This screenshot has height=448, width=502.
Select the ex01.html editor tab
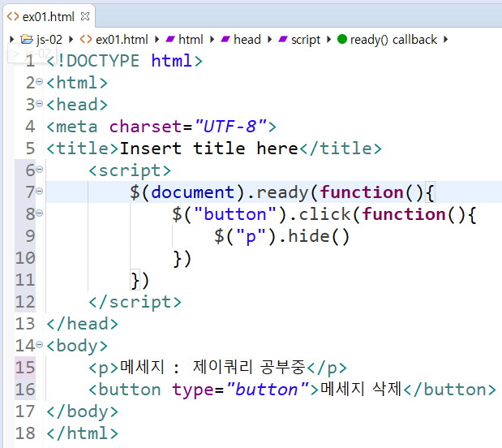click(x=49, y=16)
